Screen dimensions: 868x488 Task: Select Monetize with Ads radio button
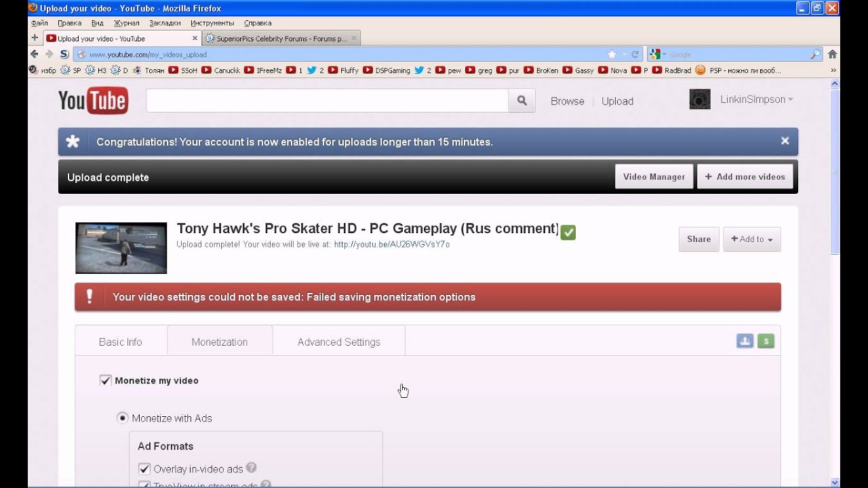click(x=123, y=418)
